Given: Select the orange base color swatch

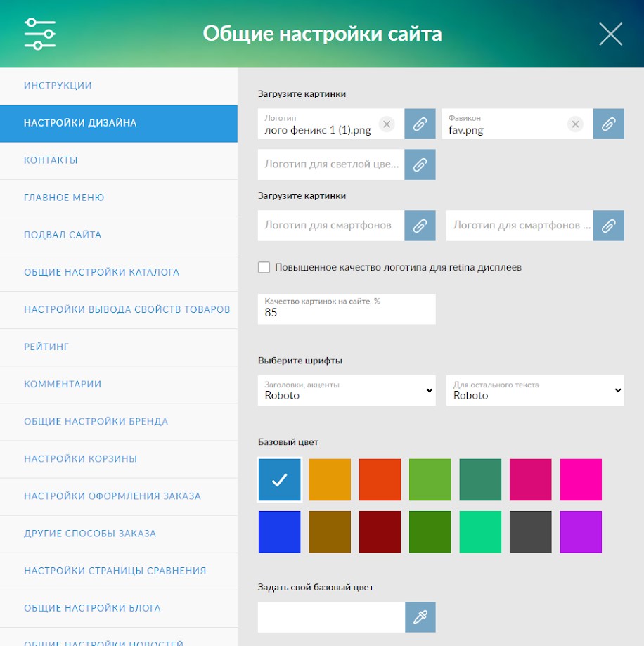Looking at the screenshot, I should 330,479.
